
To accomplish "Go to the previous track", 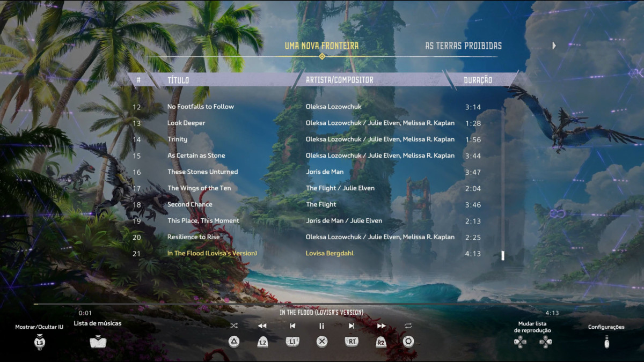I will [x=292, y=326].
